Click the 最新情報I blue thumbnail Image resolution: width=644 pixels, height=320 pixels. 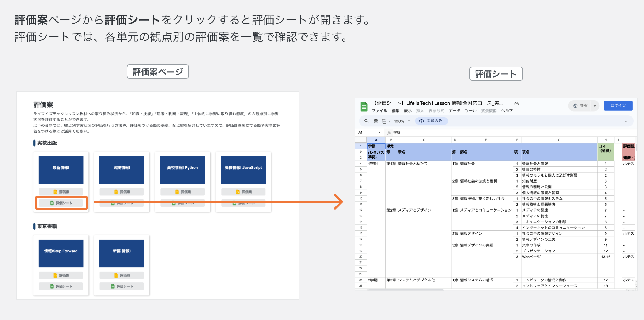(x=61, y=170)
